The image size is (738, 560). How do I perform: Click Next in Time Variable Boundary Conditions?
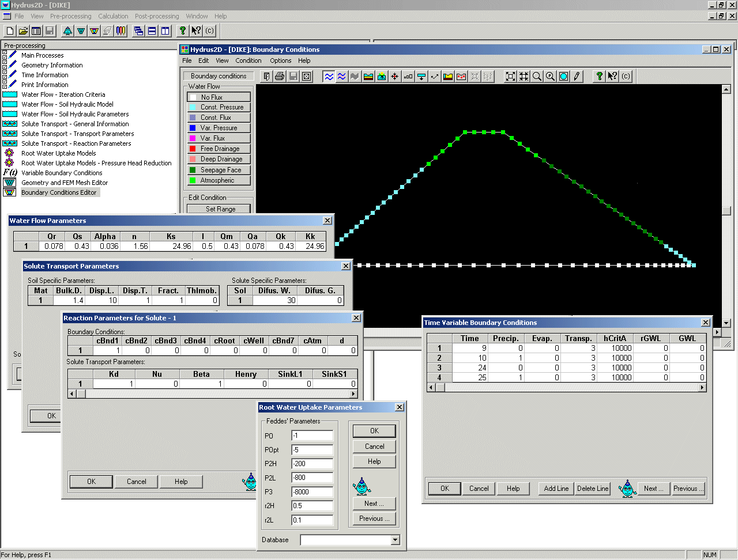pos(653,489)
